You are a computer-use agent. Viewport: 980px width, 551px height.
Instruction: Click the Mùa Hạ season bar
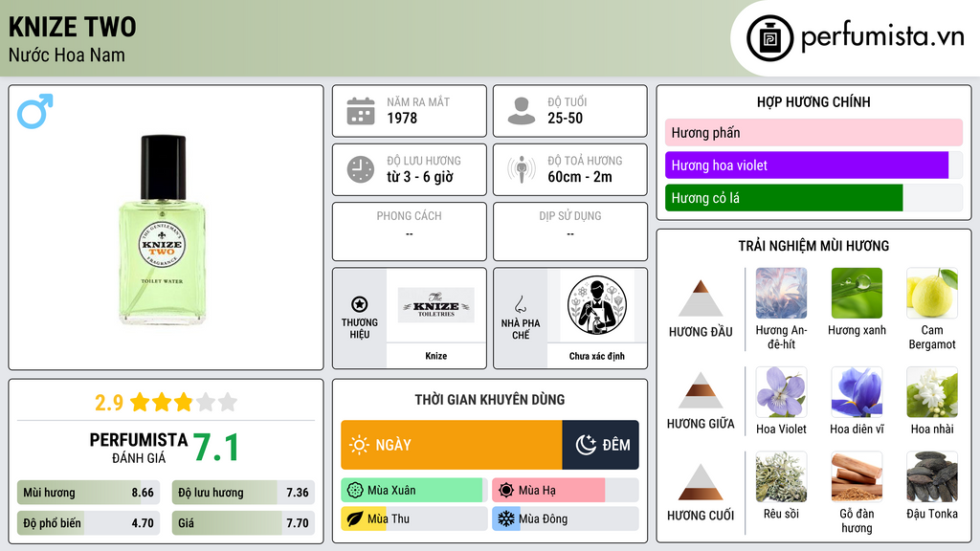pos(566,491)
